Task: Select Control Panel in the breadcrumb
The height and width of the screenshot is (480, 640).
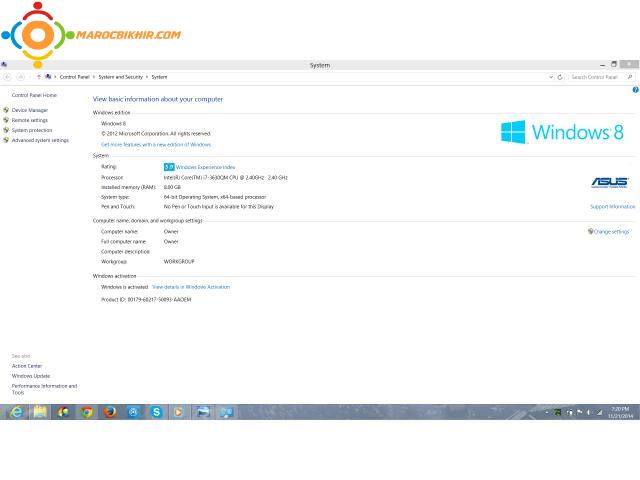Action: point(74,77)
